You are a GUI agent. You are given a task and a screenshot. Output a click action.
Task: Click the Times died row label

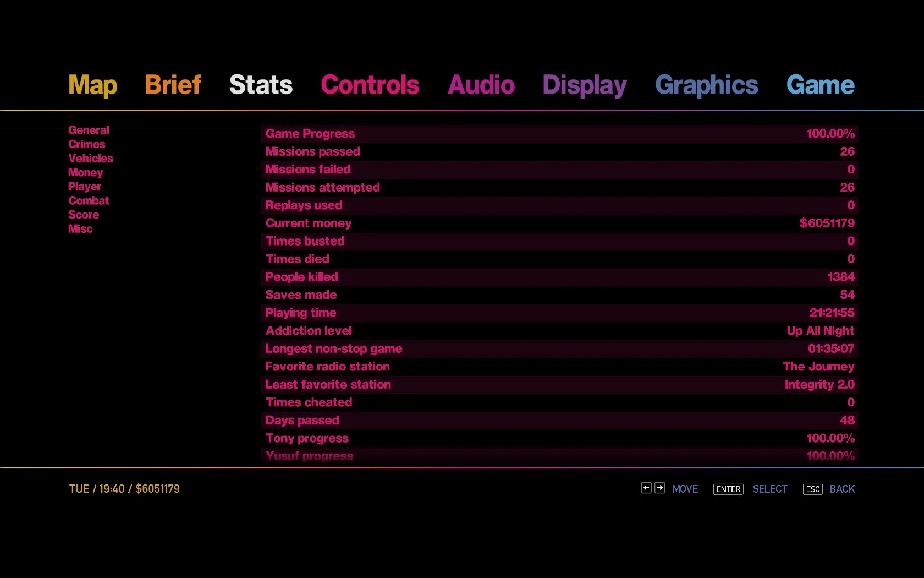coord(298,259)
